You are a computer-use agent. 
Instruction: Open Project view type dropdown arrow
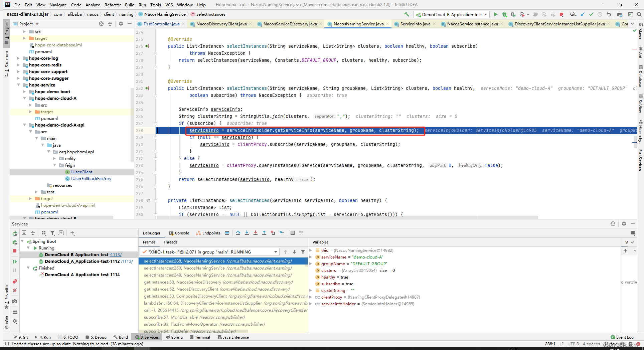(x=37, y=24)
